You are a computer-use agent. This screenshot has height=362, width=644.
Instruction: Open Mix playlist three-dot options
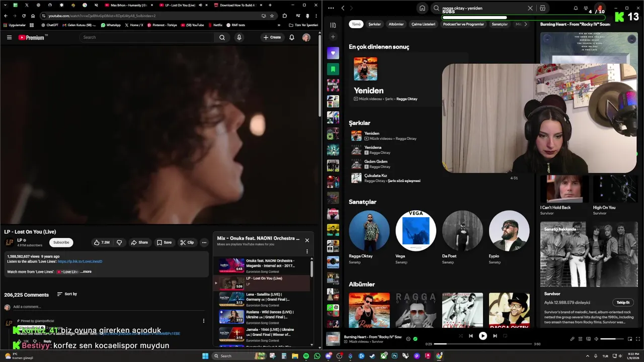point(307,251)
